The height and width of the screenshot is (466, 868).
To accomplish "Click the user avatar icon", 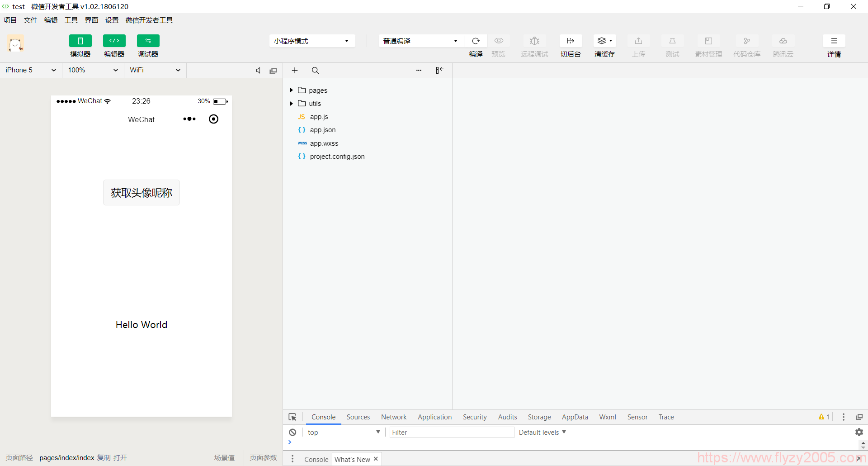I will (x=15, y=44).
